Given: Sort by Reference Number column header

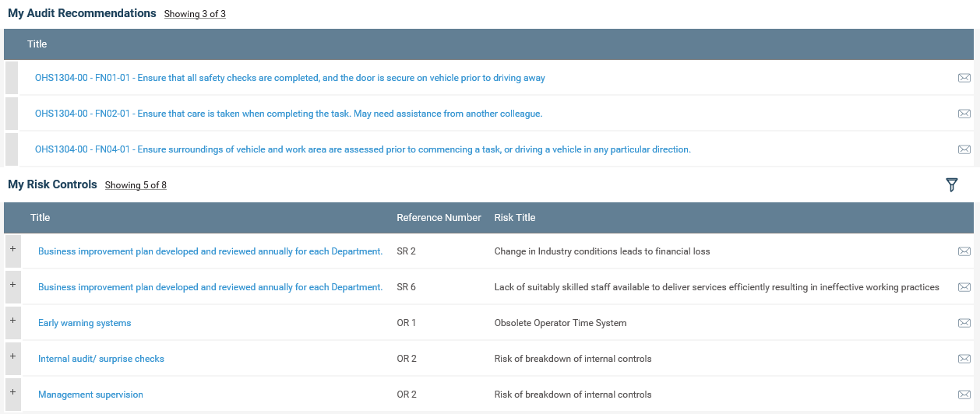Looking at the screenshot, I should 439,218.
